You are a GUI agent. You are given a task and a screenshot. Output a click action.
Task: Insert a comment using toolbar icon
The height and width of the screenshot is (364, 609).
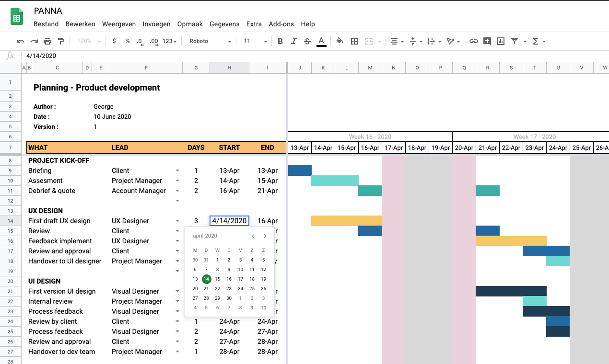coord(487,41)
